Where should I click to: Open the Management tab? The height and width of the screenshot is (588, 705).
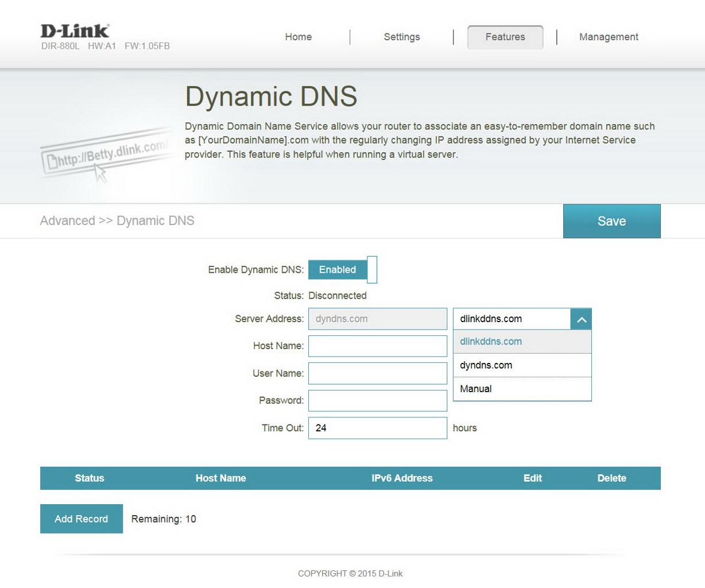609,37
